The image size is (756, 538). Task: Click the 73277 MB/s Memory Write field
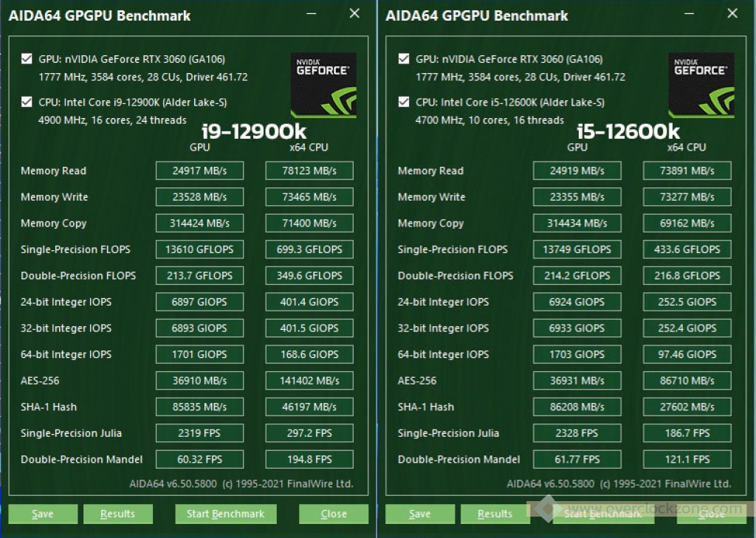pyautogui.click(x=687, y=197)
